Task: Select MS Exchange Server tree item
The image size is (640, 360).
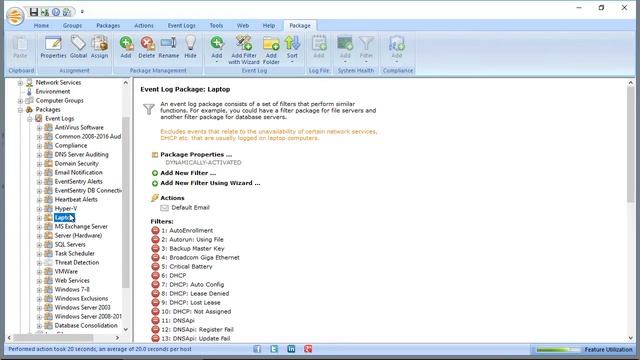Action: (81, 227)
